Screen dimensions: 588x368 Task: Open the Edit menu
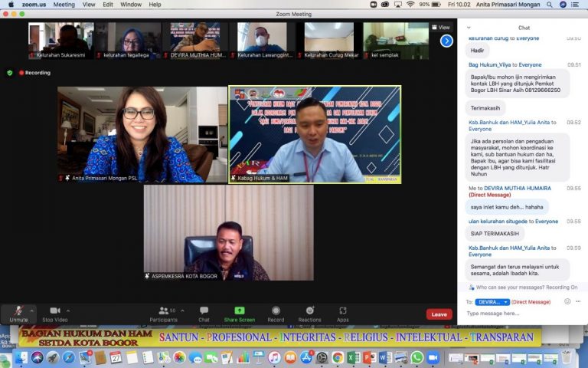(108, 5)
